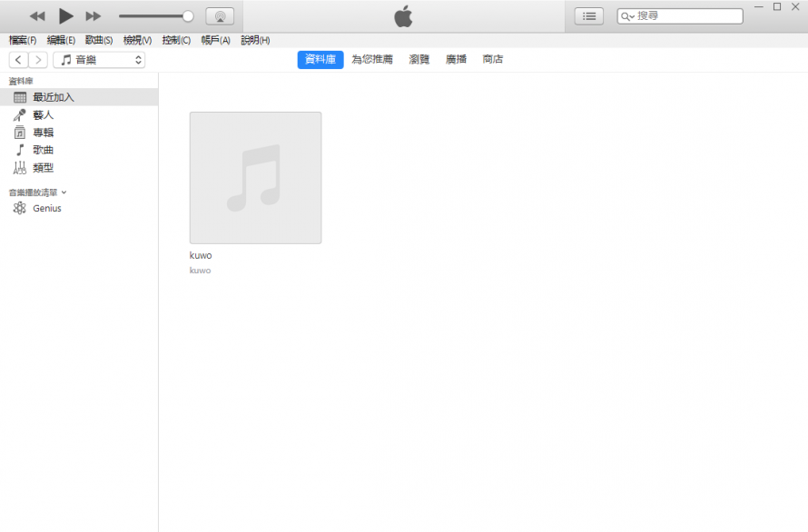This screenshot has width=808, height=532.
Task: Switch to the 商店 tab
Action: pos(493,60)
